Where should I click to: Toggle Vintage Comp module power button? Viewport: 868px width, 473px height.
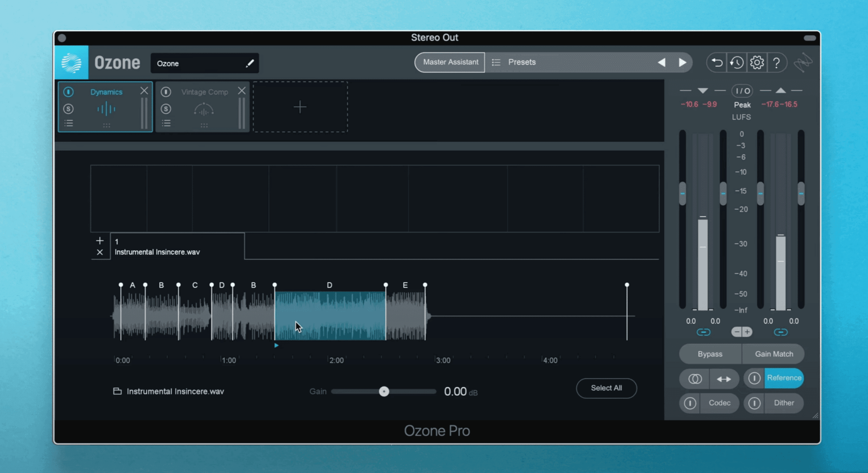pos(166,92)
